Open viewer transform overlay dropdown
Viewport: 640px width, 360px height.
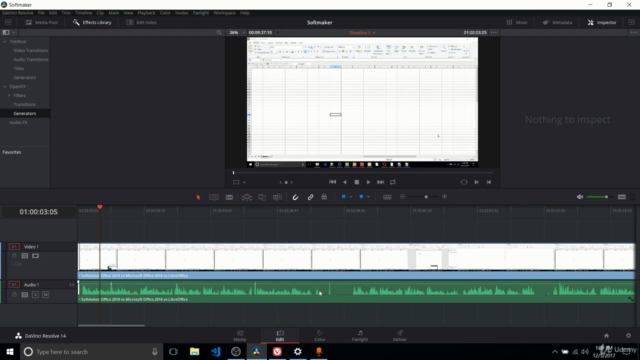click(x=244, y=182)
